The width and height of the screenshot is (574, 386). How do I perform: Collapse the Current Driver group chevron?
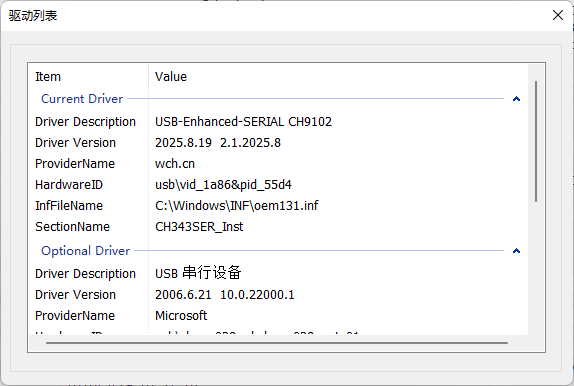click(516, 99)
